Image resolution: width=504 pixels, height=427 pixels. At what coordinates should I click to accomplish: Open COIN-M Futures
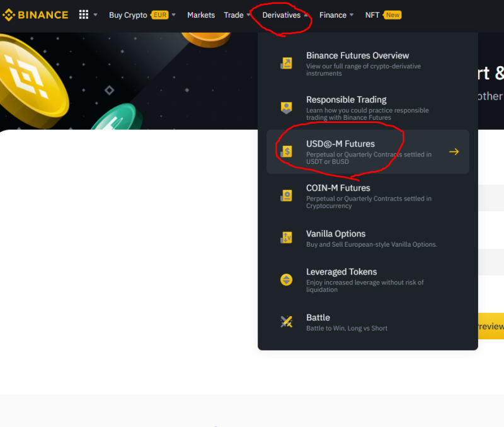tap(368, 196)
